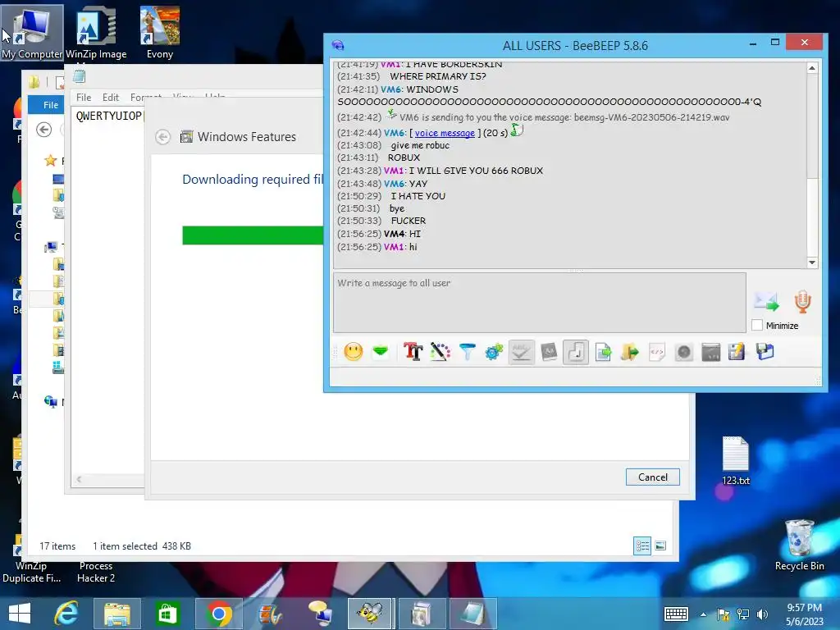Select the 123.txt desktop file
The height and width of the screenshot is (630, 840).
tap(736, 461)
